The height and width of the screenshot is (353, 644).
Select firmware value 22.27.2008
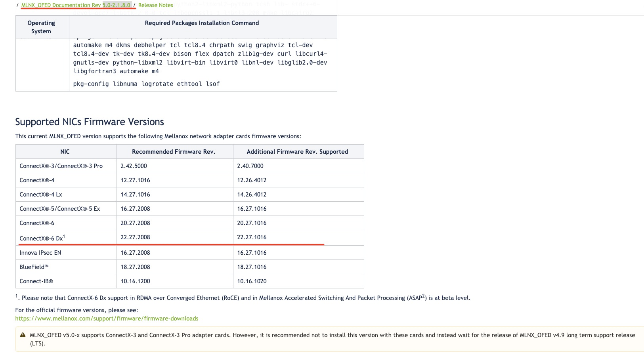point(135,237)
